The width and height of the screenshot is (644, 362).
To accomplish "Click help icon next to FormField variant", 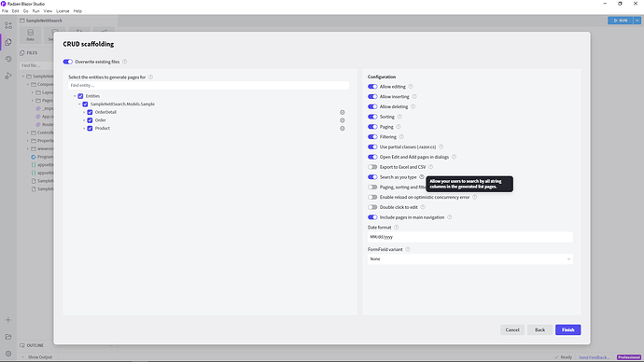I will coord(408,249).
